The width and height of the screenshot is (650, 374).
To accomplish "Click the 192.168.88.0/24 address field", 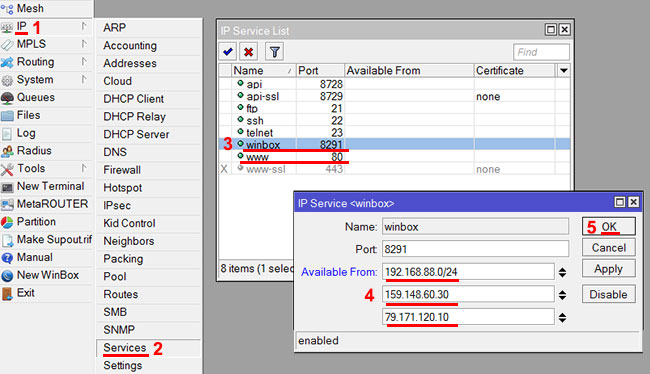I will click(x=468, y=272).
